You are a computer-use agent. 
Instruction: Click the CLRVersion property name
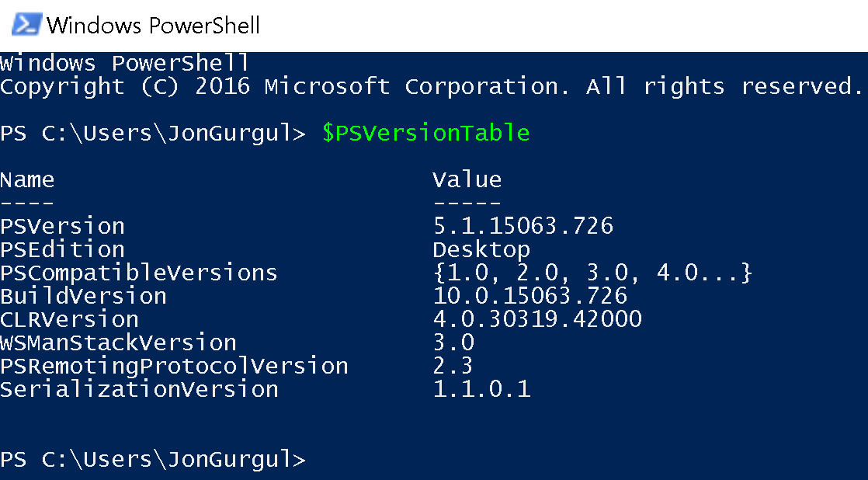[69, 319]
